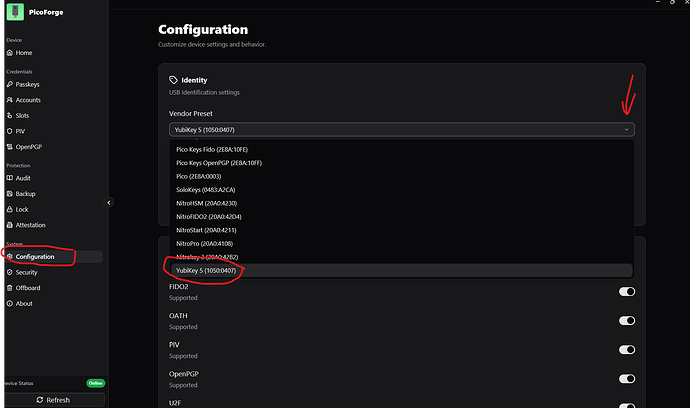690x408 pixels.
Task: Toggle the U2F switch
Action: [627, 405]
